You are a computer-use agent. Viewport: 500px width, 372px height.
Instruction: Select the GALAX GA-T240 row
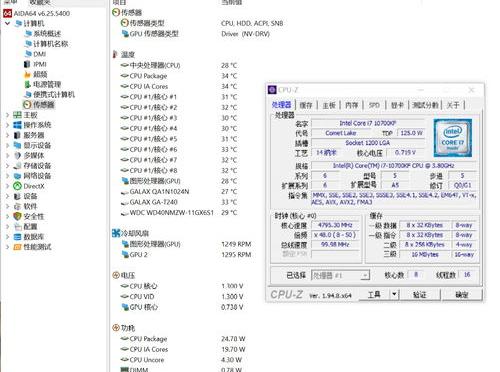(x=179, y=202)
